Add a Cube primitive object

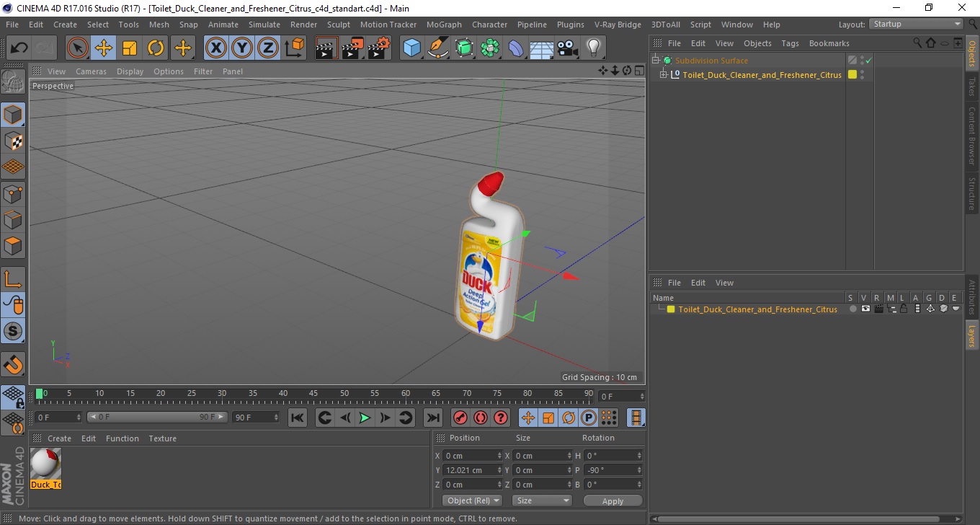(x=412, y=48)
